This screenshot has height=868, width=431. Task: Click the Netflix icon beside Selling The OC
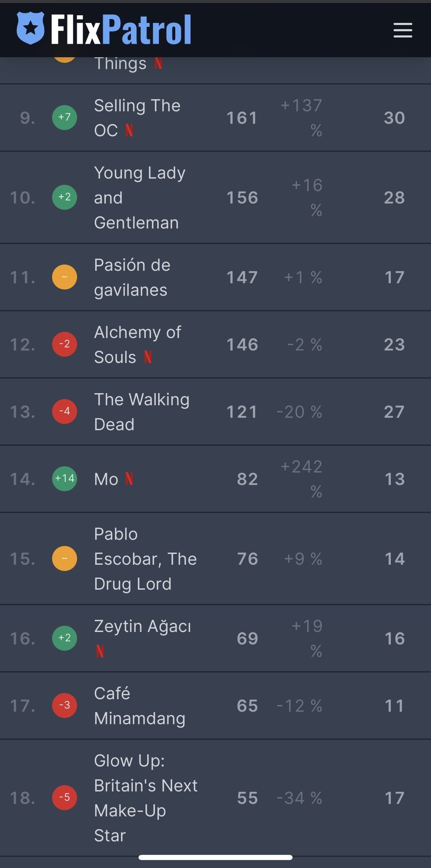tap(129, 130)
